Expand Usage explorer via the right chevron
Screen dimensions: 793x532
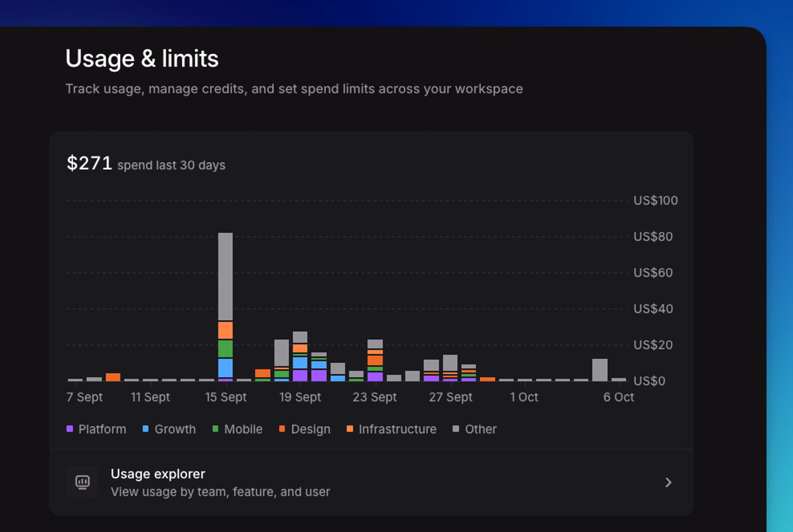click(x=668, y=482)
